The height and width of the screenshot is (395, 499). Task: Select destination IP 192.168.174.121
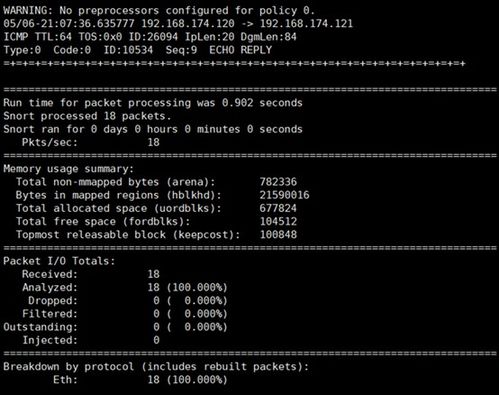(x=306, y=24)
